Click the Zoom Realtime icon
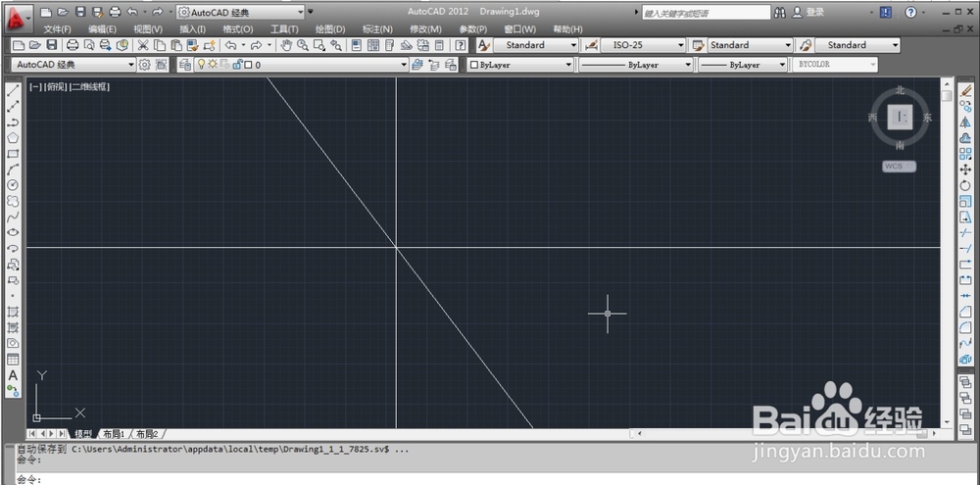The image size is (980, 485). click(x=303, y=45)
